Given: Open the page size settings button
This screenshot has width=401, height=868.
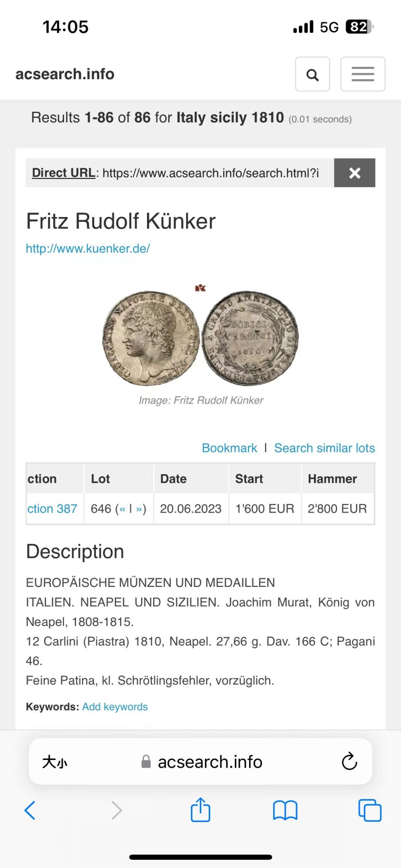Looking at the screenshot, I should [54, 762].
